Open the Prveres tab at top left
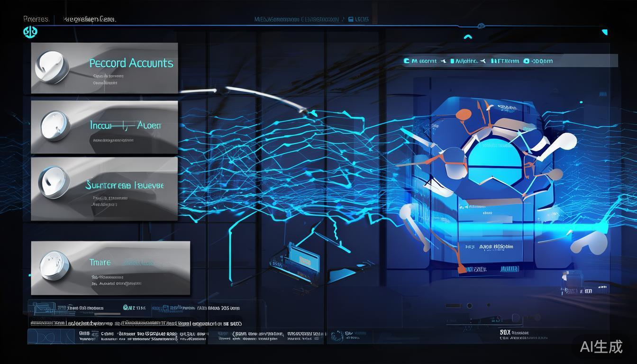This screenshot has height=364, width=637. tap(36, 19)
